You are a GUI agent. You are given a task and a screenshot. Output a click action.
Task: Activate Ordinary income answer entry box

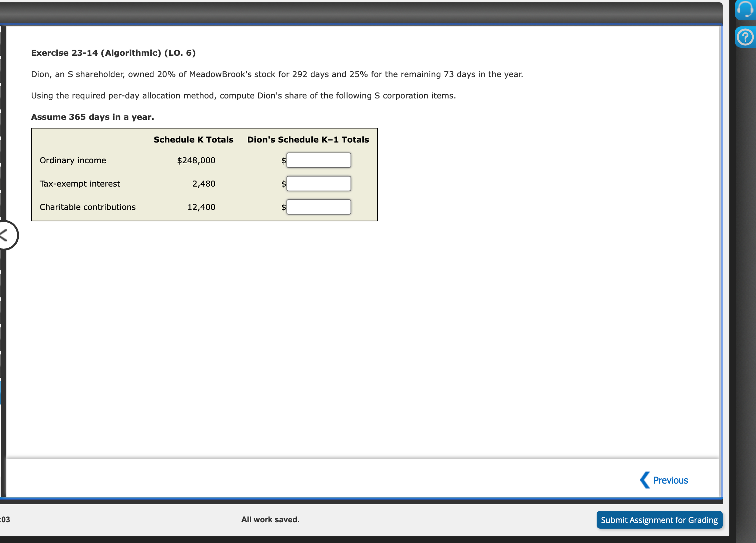pyautogui.click(x=319, y=160)
